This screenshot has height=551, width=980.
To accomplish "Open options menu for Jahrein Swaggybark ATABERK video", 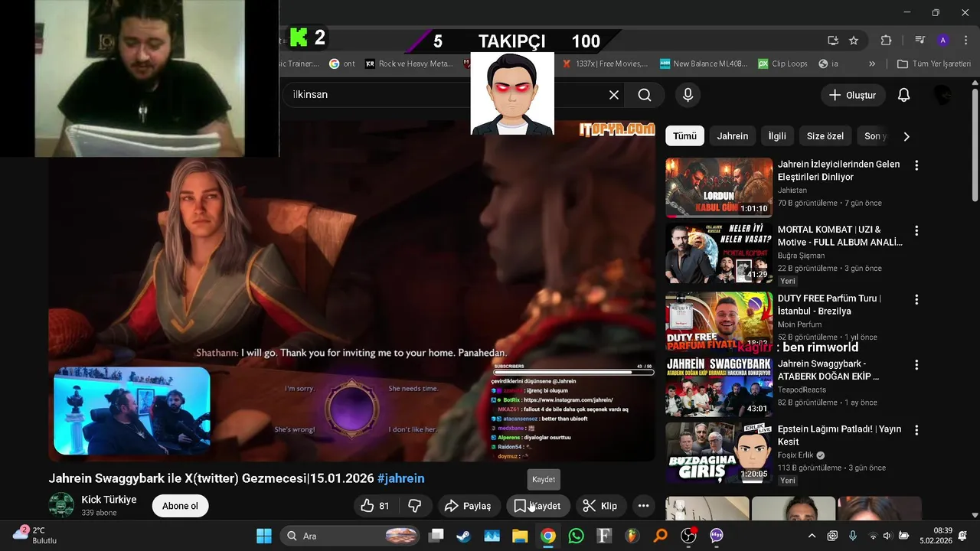I will (916, 364).
